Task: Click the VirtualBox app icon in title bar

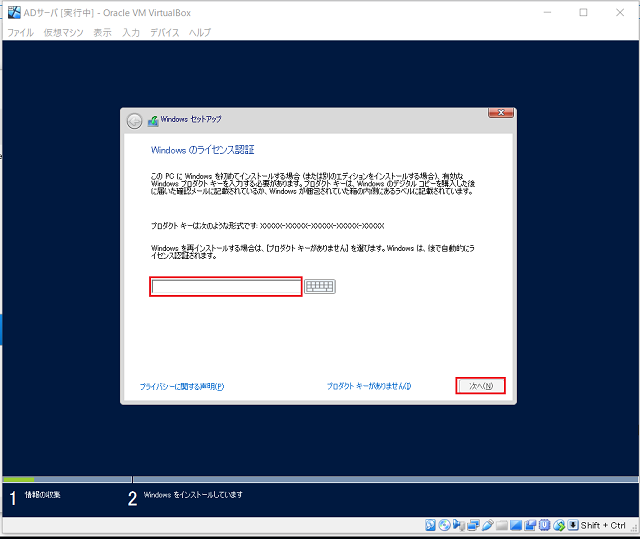Action: click(14, 12)
